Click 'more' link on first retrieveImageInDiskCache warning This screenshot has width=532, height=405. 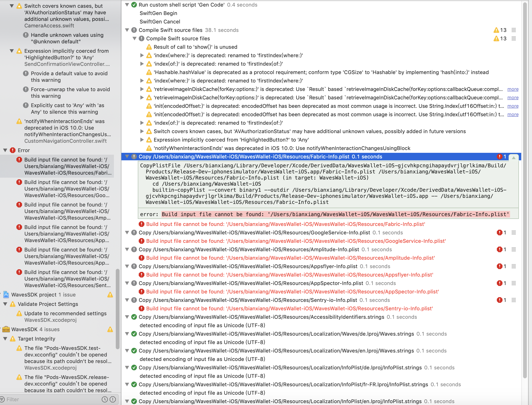513,89
